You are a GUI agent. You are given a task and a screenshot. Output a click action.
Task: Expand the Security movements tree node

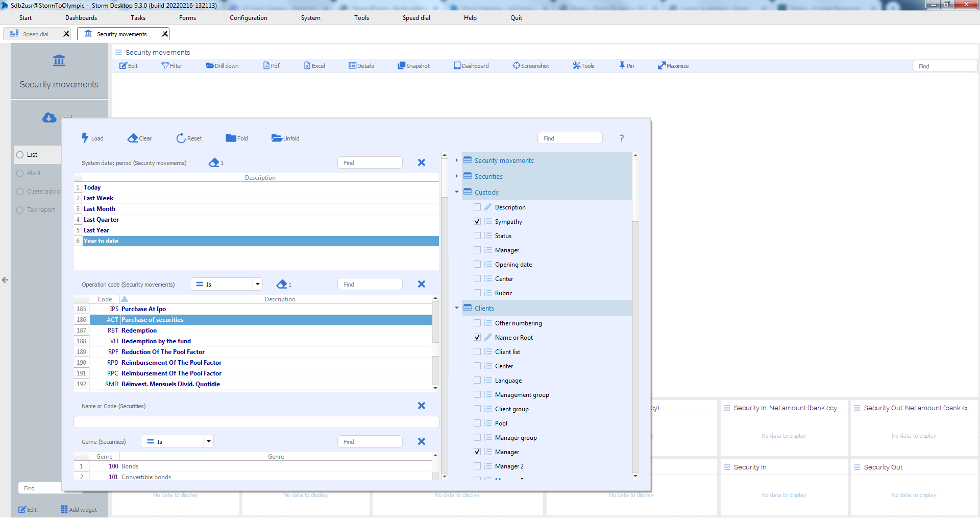click(x=457, y=160)
